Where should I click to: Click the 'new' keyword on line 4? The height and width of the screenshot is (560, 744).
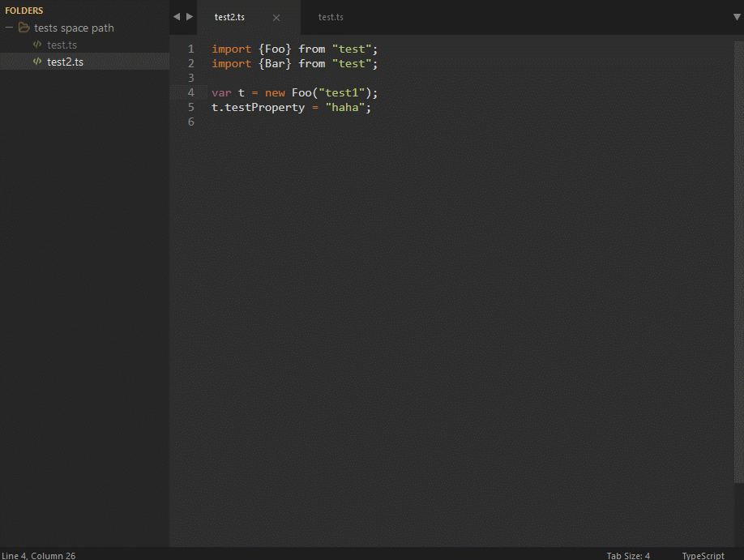[276, 93]
